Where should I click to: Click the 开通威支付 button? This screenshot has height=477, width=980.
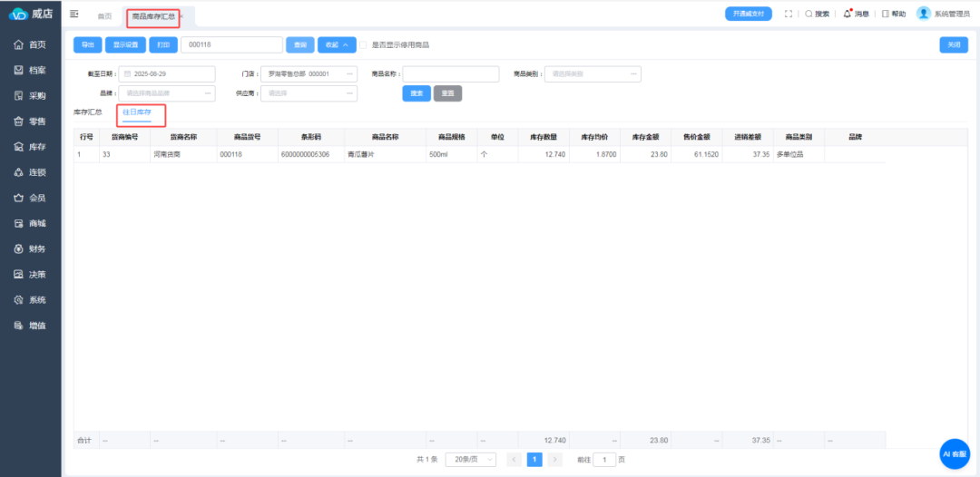click(748, 14)
